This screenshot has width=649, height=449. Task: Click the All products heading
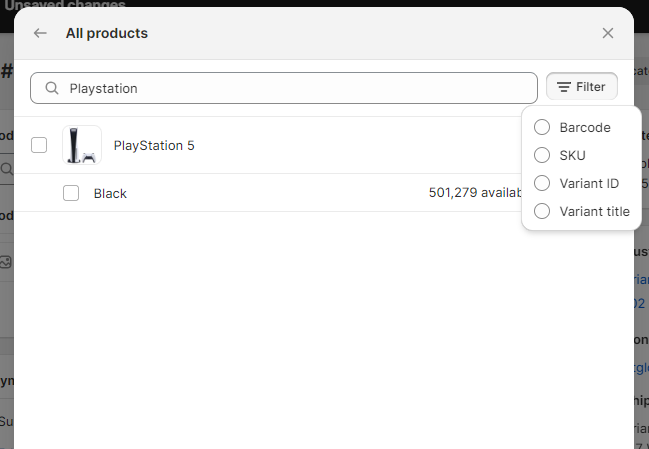(107, 33)
